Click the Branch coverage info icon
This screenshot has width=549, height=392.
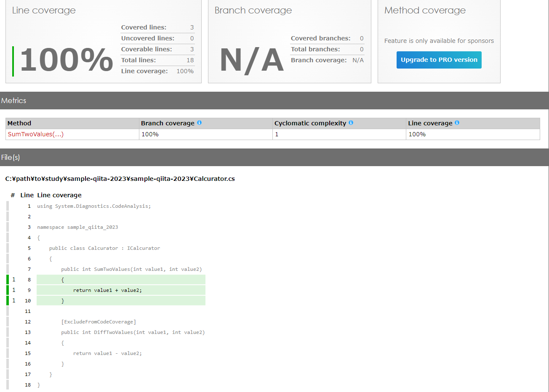coord(199,123)
